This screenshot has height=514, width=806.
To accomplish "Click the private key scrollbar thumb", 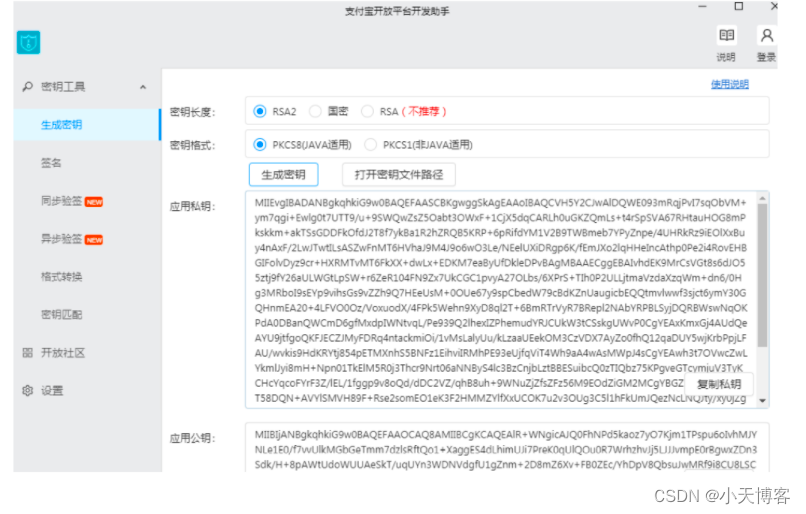I will (762, 275).
